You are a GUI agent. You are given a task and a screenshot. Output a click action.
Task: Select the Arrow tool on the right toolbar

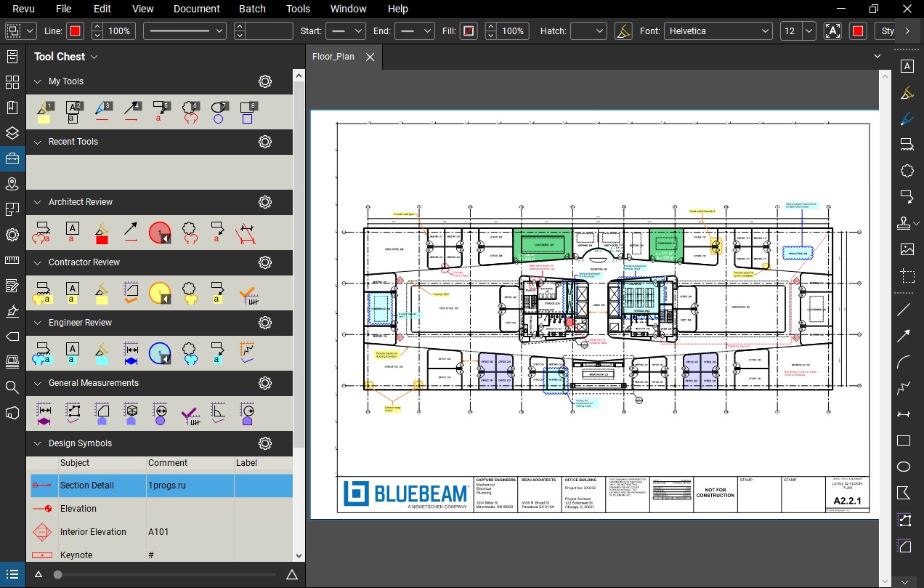(x=906, y=337)
